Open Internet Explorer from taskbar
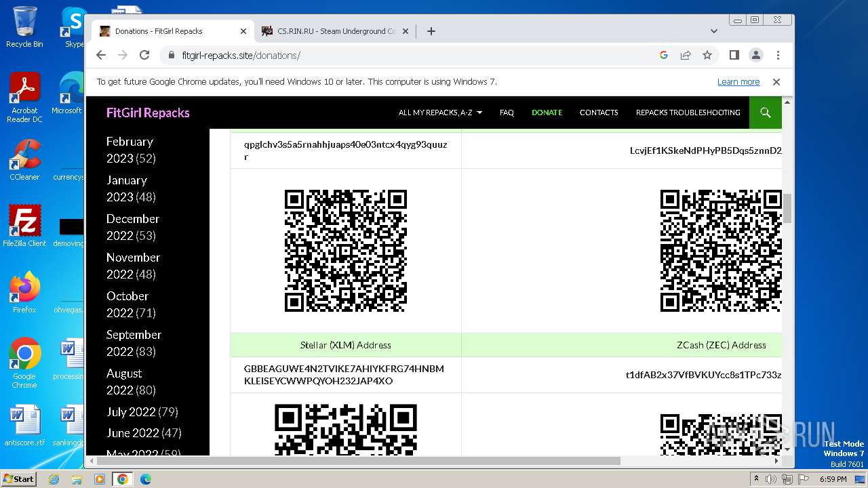This screenshot has height=488, width=868. 54,479
